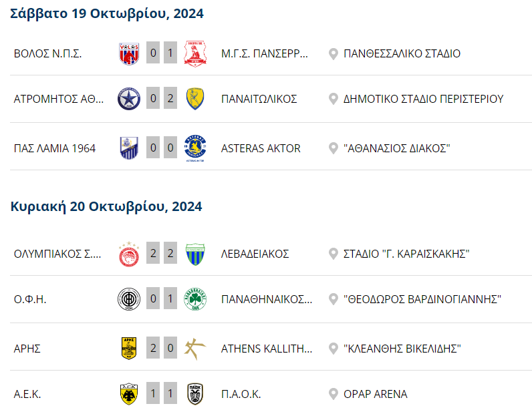Open the P.A.O.K. black crest
The height and width of the screenshot is (412, 532).
(195, 394)
